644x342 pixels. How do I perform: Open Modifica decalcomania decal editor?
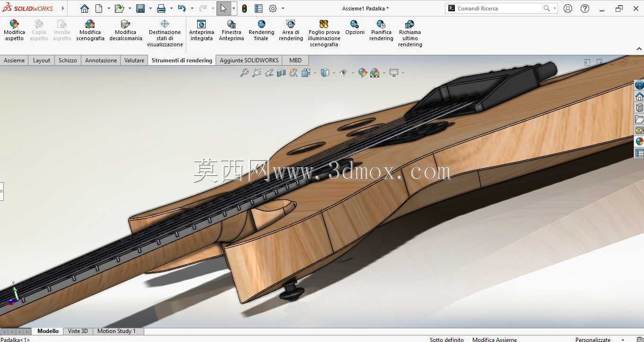click(125, 30)
